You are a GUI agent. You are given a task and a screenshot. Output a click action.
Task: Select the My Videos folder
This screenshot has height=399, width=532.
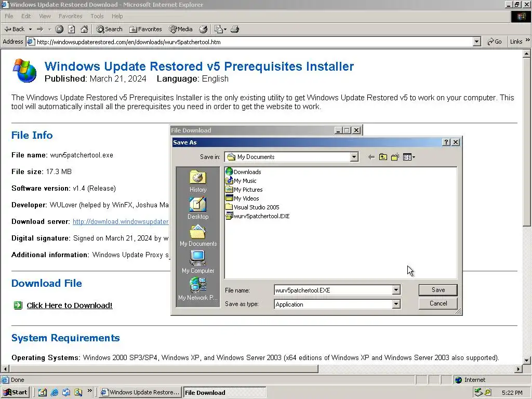coord(242,198)
